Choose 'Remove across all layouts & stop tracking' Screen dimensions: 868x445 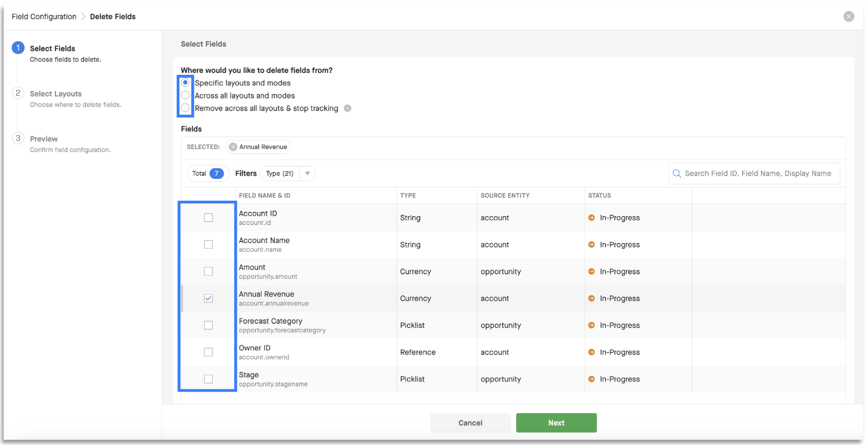(x=186, y=108)
